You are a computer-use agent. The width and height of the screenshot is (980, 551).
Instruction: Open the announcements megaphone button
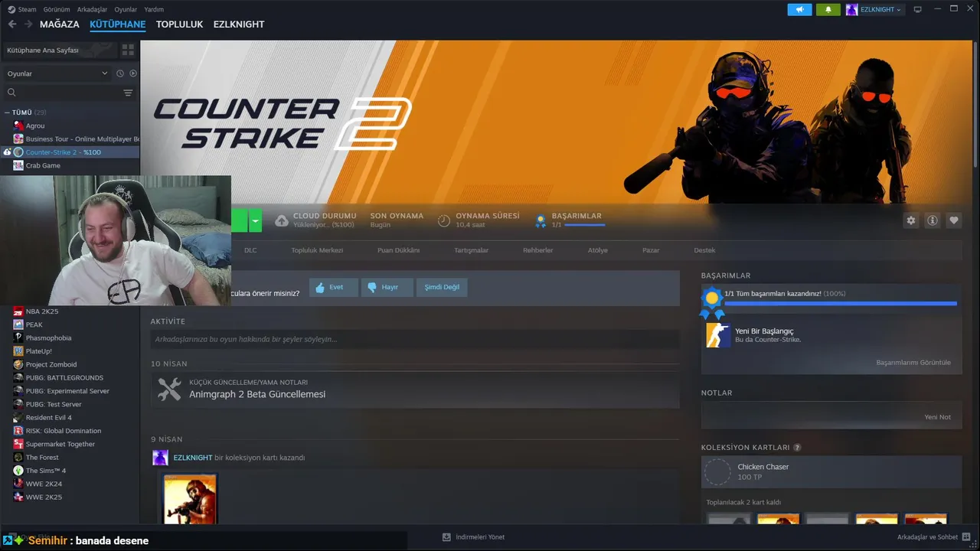point(800,9)
